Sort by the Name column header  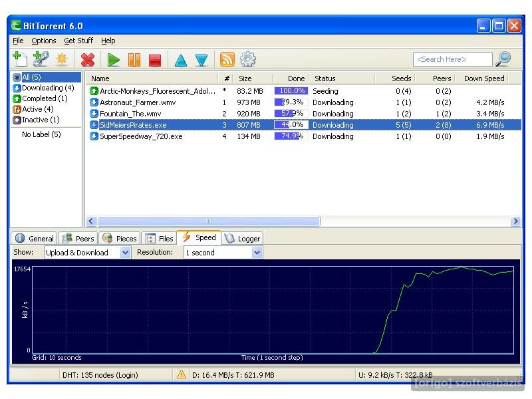(152, 78)
